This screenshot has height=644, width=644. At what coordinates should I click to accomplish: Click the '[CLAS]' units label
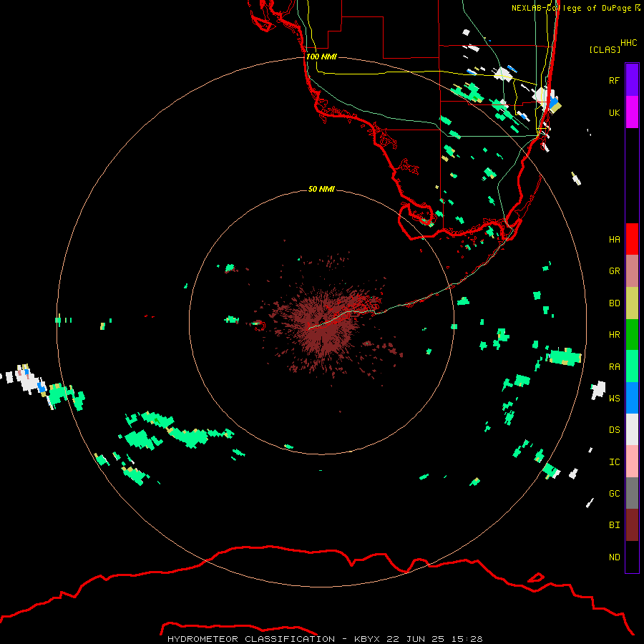(605, 49)
